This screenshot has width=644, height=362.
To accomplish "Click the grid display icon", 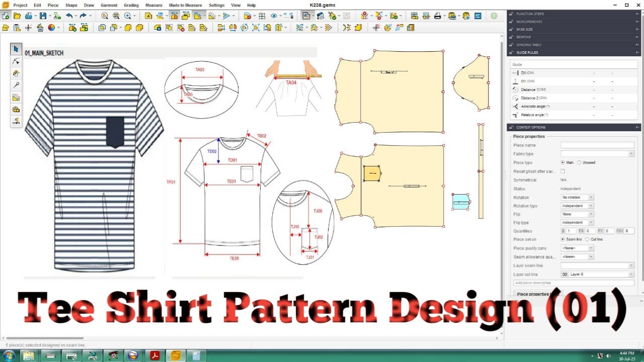I will [262, 16].
